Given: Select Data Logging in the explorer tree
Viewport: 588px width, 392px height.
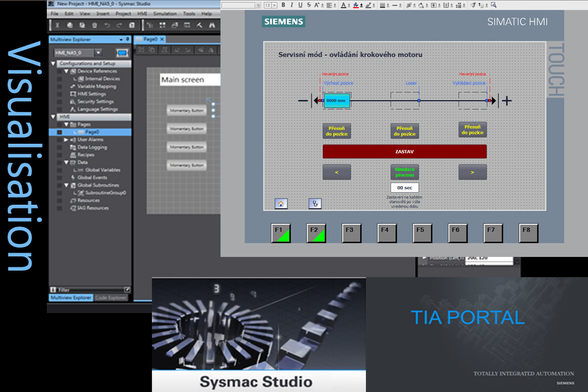Looking at the screenshot, I should (92, 147).
